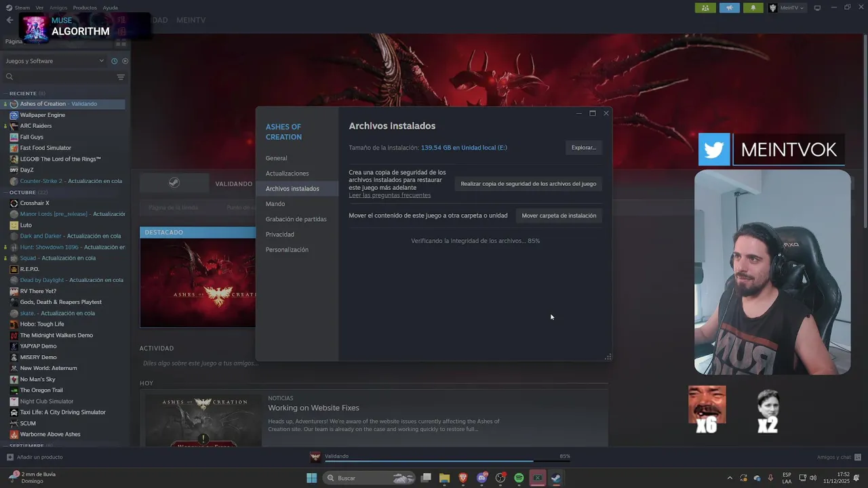Image resolution: width=868 pixels, height=488 pixels.
Task: Click the library search field
Action: point(58,77)
